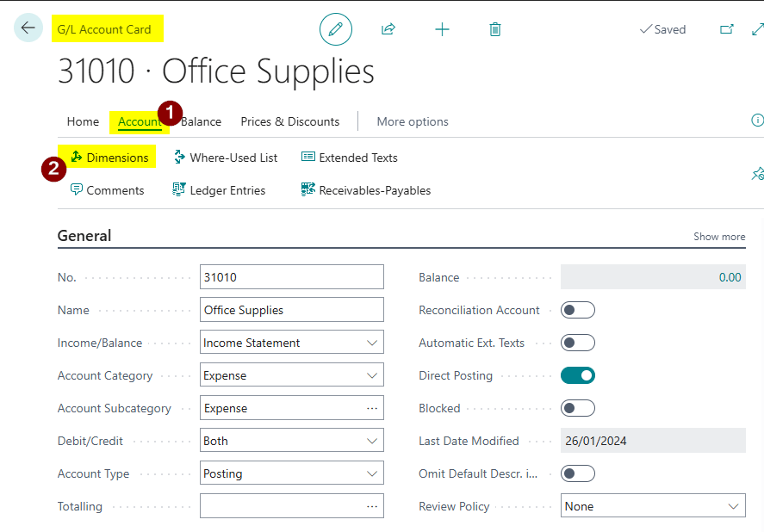
Task: Select the Prices & Discounts tab
Action: point(289,121)
